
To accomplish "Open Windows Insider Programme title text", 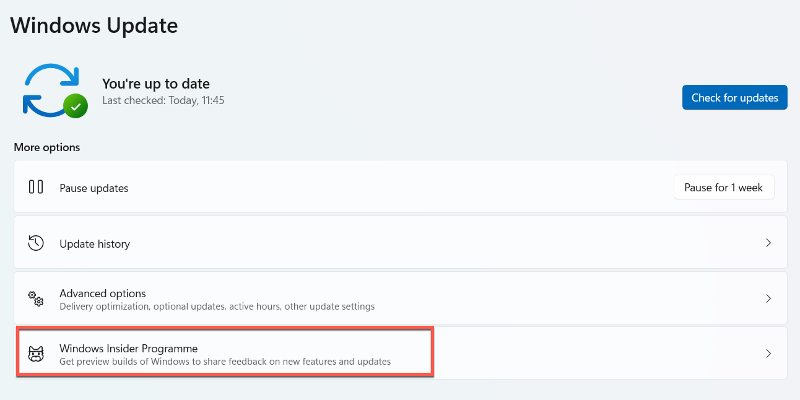I will 129,348.
